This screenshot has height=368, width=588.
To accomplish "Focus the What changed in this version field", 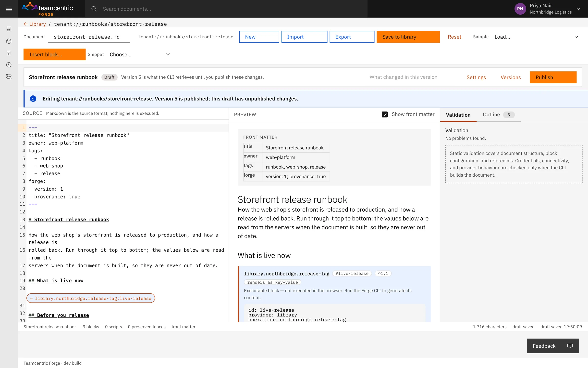I will (x=411, y=77).
